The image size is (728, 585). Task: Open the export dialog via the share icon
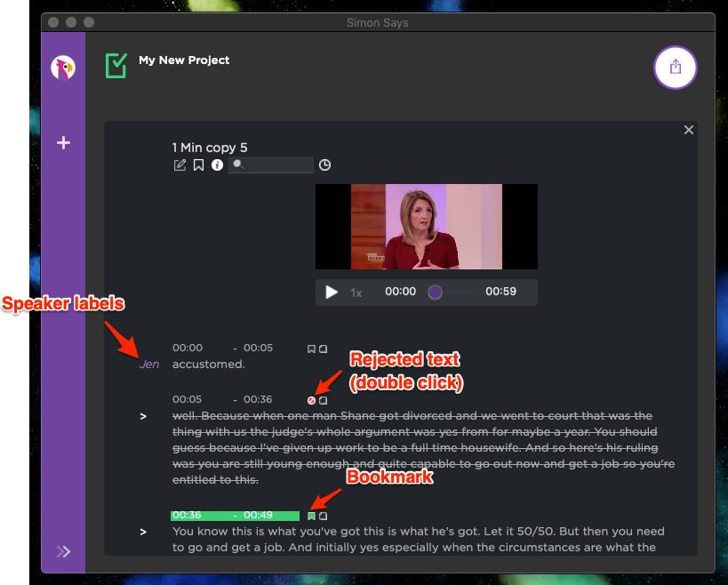pyautogui.click(x=676, y=68)
